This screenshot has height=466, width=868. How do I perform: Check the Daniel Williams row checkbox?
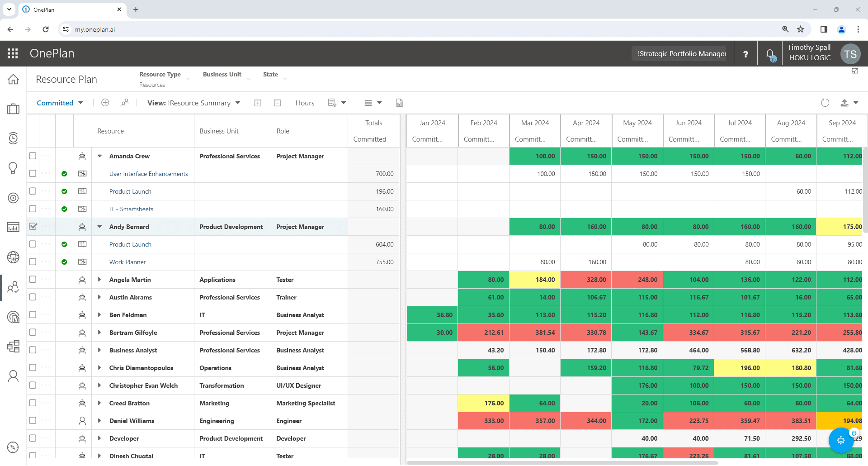coord(33,420)
